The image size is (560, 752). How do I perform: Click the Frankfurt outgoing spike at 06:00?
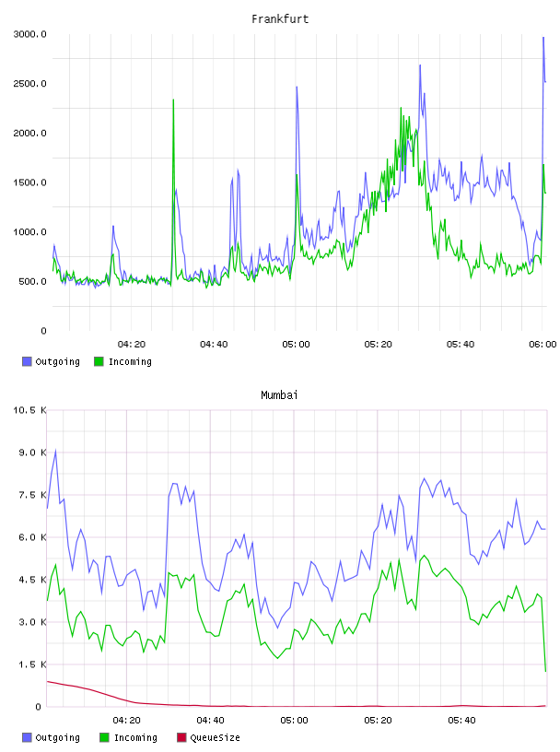pyautogui.click(x=543, y=38)
